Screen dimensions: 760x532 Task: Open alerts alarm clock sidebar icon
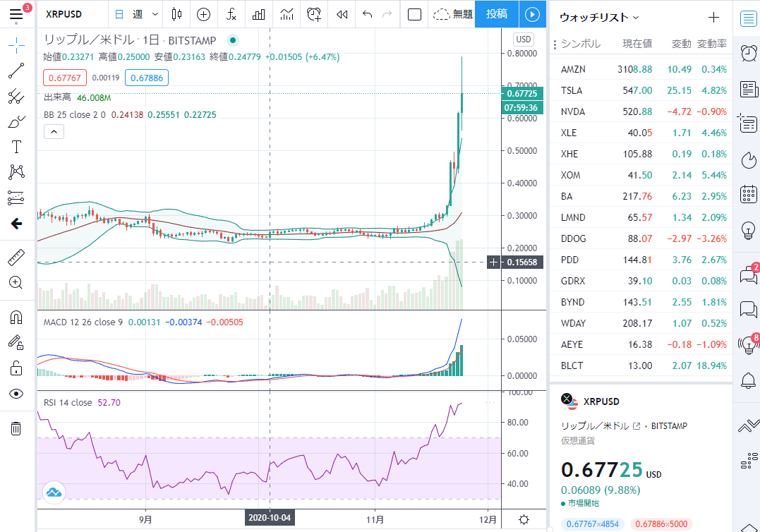[x=749, y=53]
